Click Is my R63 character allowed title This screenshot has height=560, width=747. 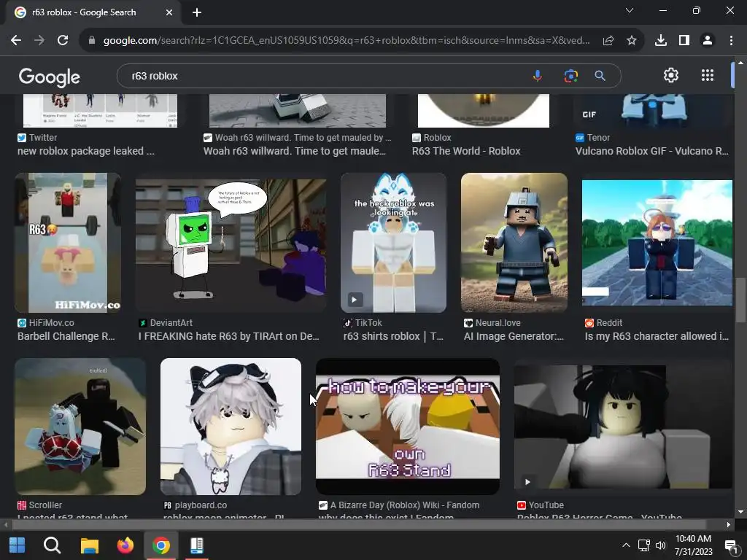[657, 336]
